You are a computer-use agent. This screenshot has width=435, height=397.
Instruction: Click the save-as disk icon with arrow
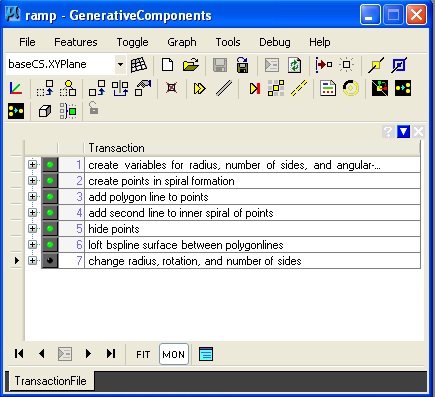point(242,65)
